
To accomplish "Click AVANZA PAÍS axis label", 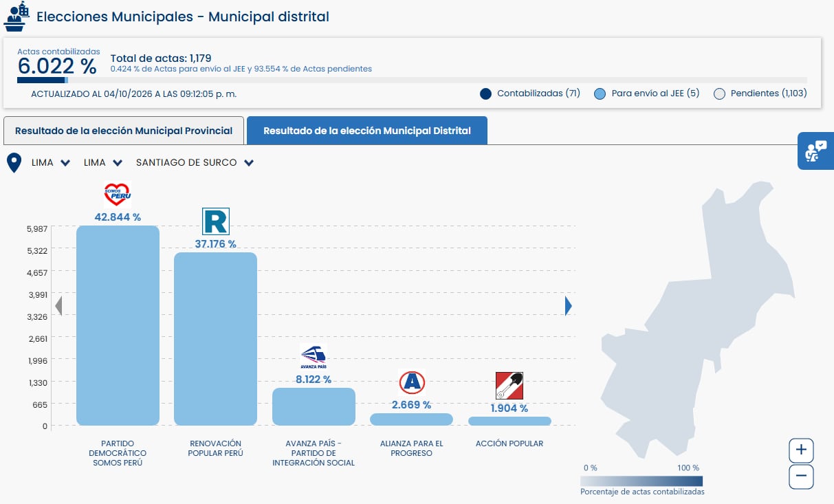I will [314, 453].
